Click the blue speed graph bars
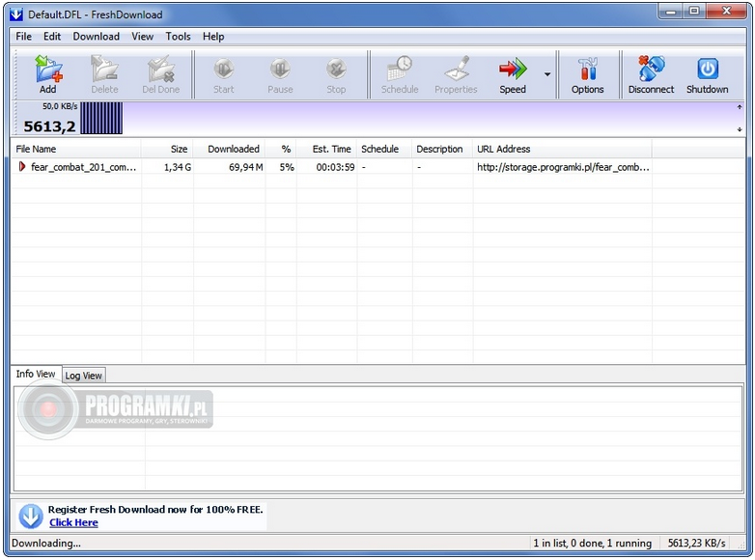Screen dimensions: 755x560 tap(101, 118)
